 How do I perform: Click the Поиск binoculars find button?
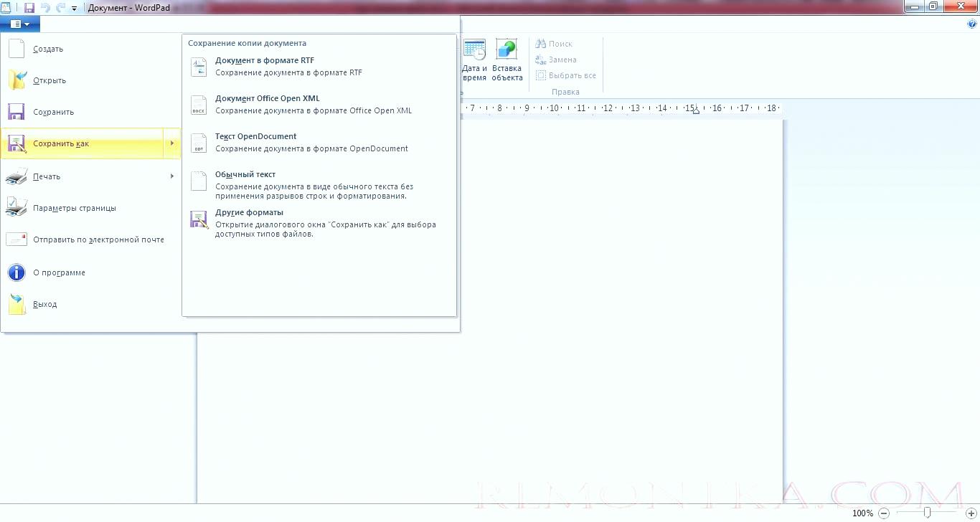tap(554, 44)
